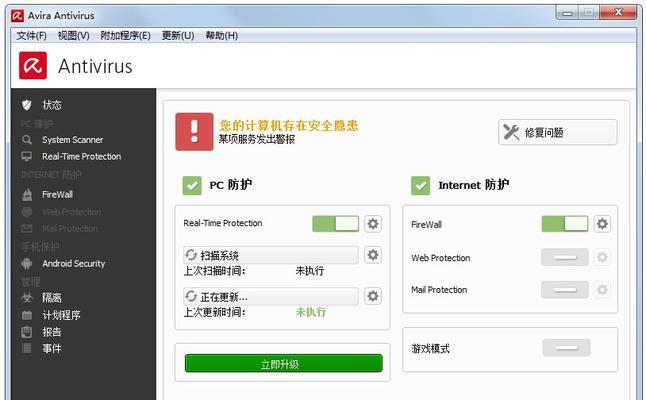The height and width of the screenshot is (400, 646).
Task: Click Web Protection settings gear
Action: tap(602, 257)
